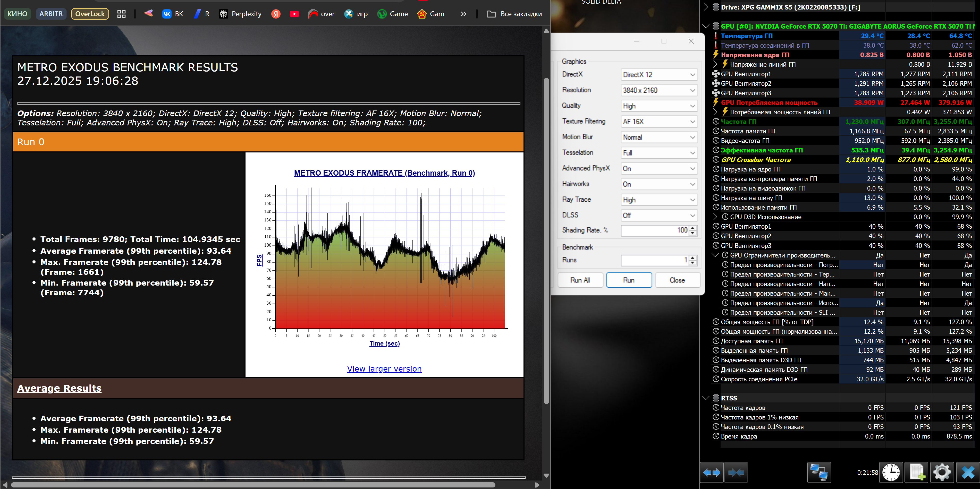This screenshot has width=980, height=489.
Task: Start logging with the document-plus icon
Action: pyautogui.click(x=917, y=472)
